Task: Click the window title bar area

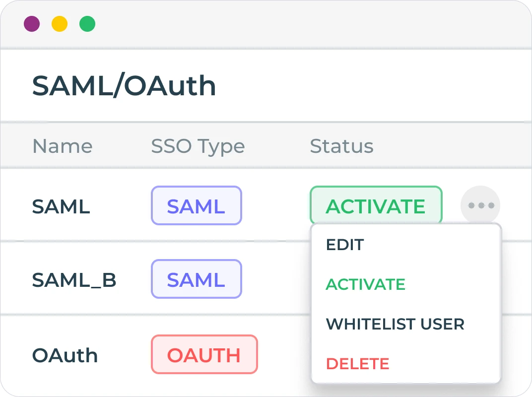Action: coord(298,24)
